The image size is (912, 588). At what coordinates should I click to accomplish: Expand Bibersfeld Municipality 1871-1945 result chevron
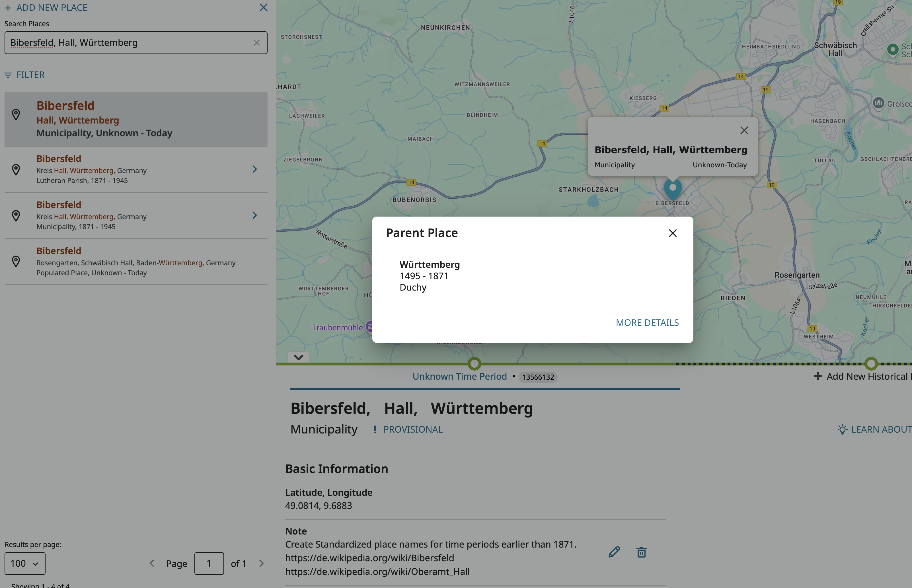click(255, 215)
